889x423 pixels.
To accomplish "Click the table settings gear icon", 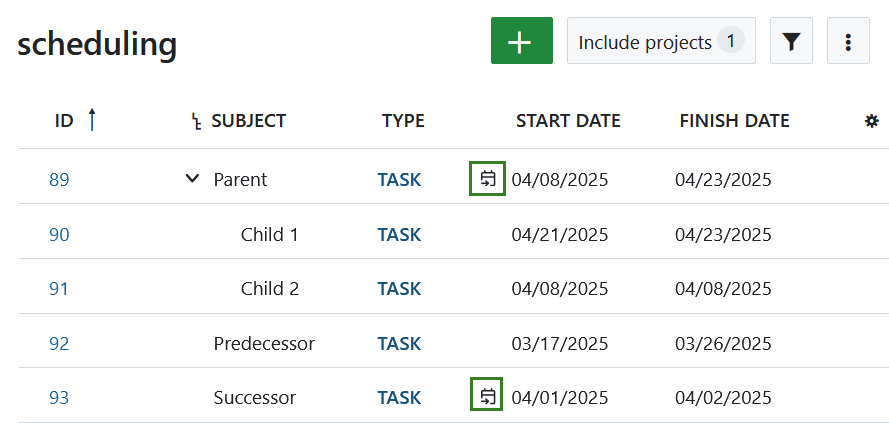I will coord(871,121).
